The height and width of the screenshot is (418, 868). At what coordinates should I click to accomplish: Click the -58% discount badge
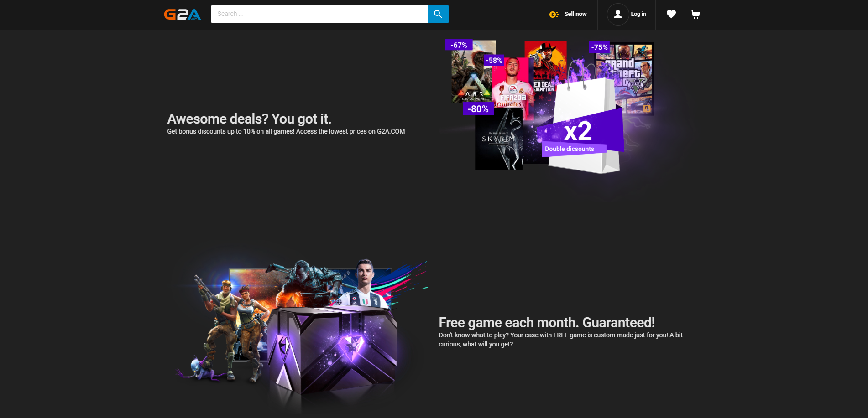click(494, 60)
